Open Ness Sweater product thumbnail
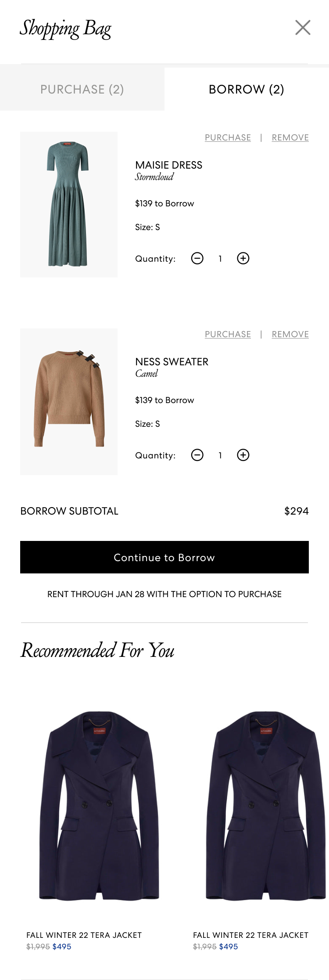This screenshot has height=980, width=329. pos(69,401)
